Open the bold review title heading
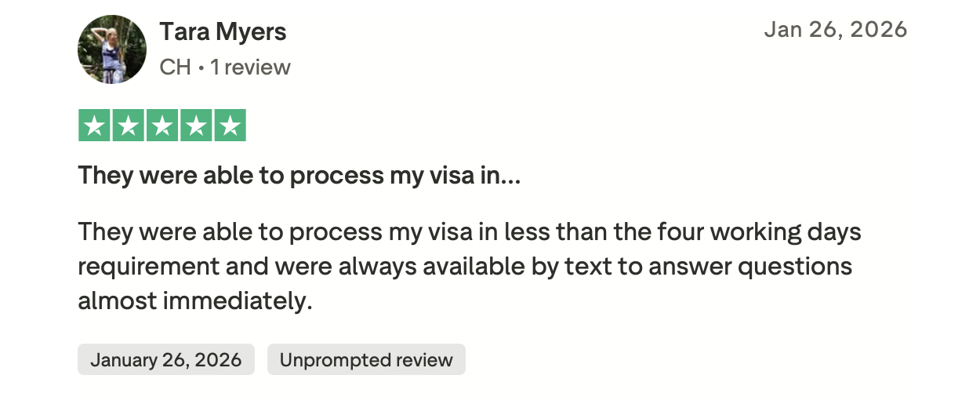 [x=298, y=176]
